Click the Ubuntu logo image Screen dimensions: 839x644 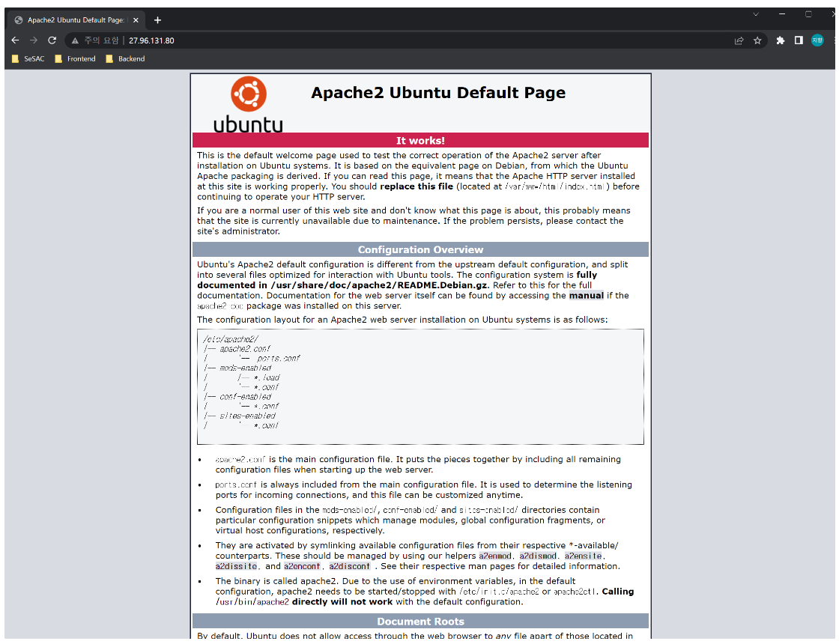(x=248, y=104)
